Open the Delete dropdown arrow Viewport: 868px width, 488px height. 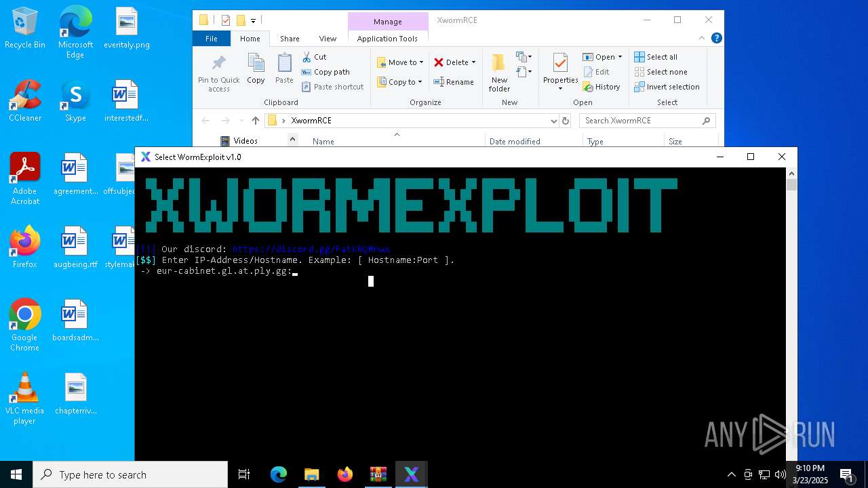point(473,62)
